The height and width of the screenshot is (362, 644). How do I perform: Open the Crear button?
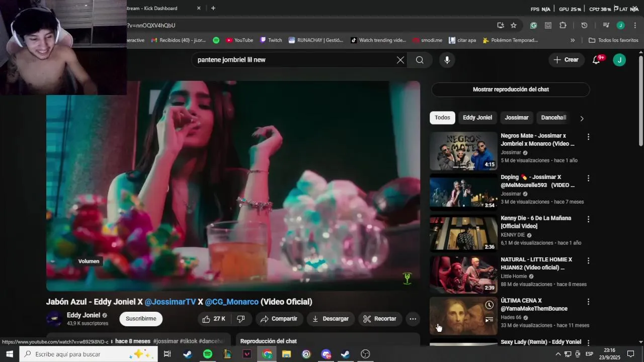(567, 60)
